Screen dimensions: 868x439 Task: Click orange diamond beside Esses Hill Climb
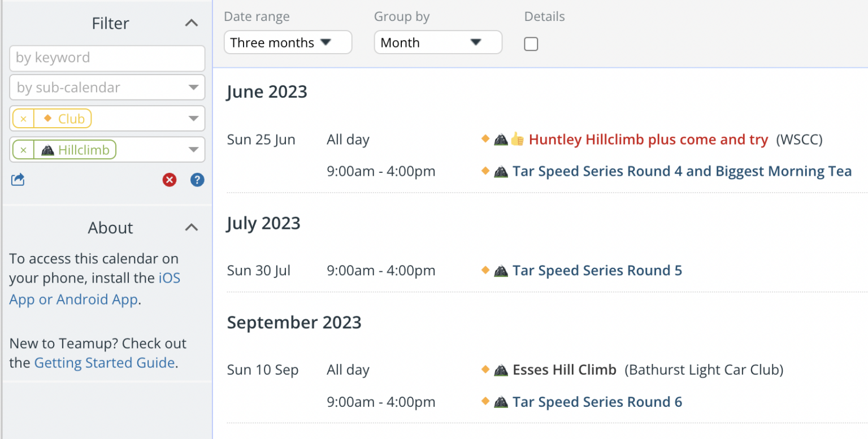point(485,370)
